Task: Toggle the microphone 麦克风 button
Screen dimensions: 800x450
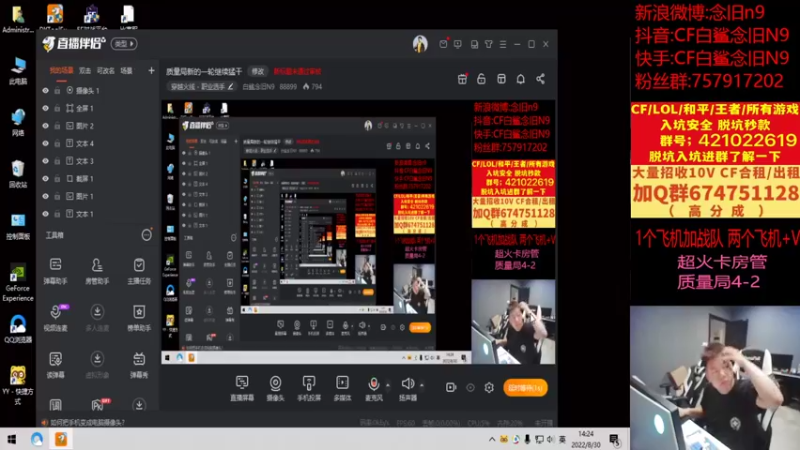Action: [x=374, y=388]
